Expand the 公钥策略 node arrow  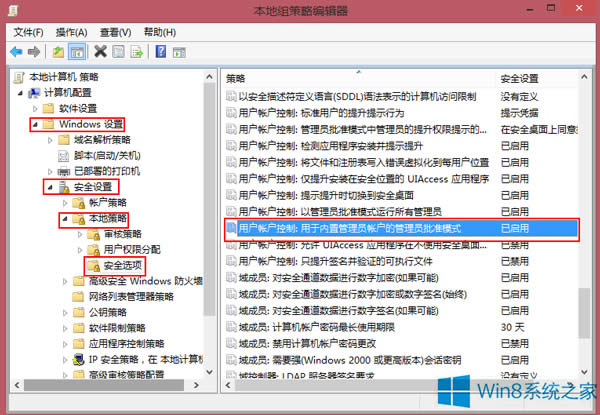[x=65, y=312]
